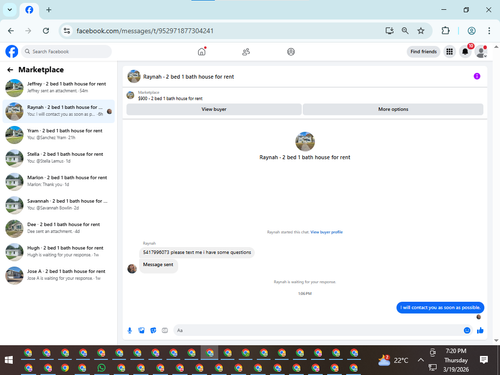This screenshot has height=375, width=500.
Task: Go back from Marketplace using the arrow
Action: (x=10, y=70)
